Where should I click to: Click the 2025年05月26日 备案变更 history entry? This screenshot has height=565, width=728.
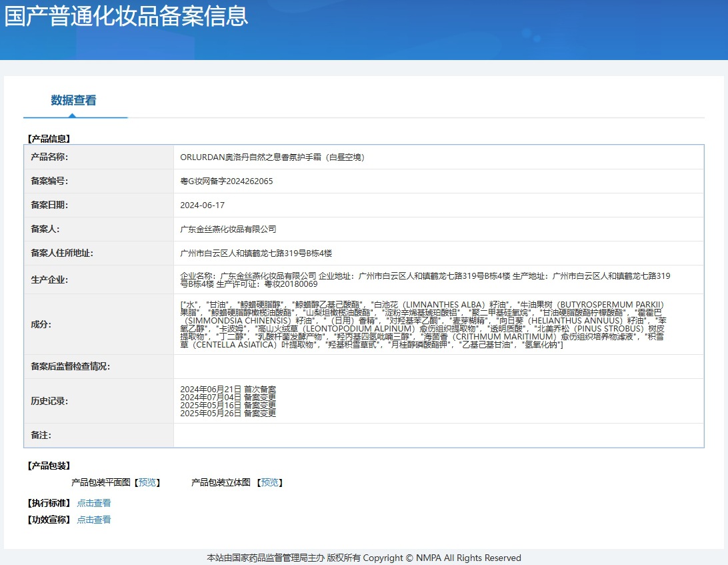tap(228, 414)
